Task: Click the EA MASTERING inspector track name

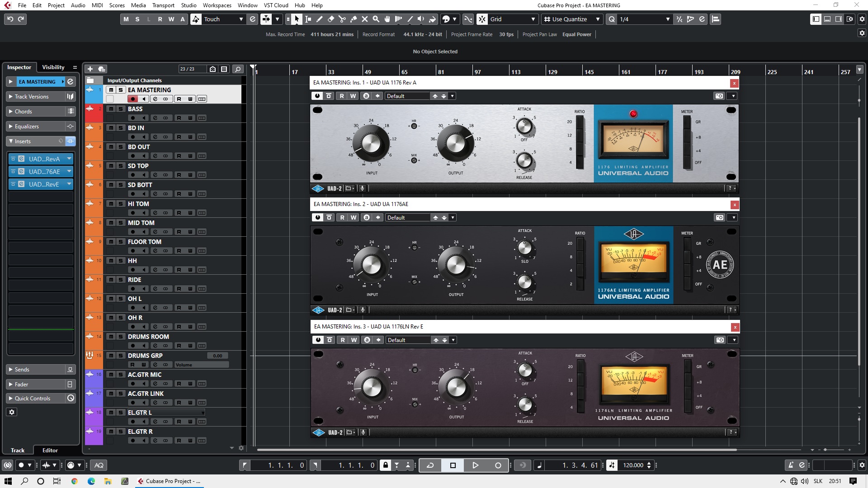Action: point(37,82)
